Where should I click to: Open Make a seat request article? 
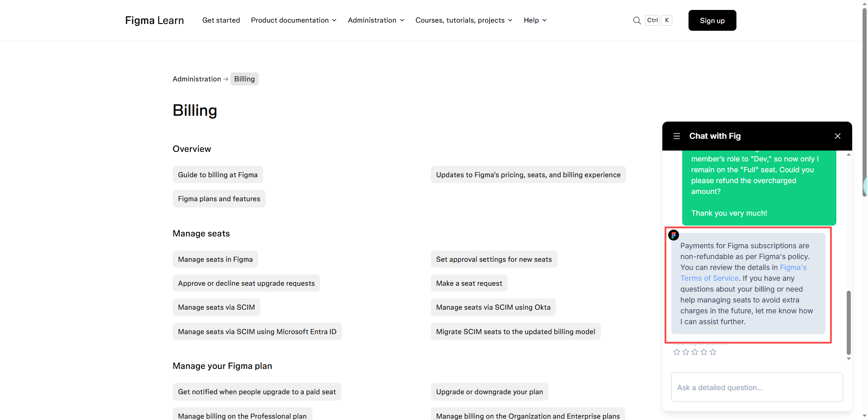tap(469, 283)
